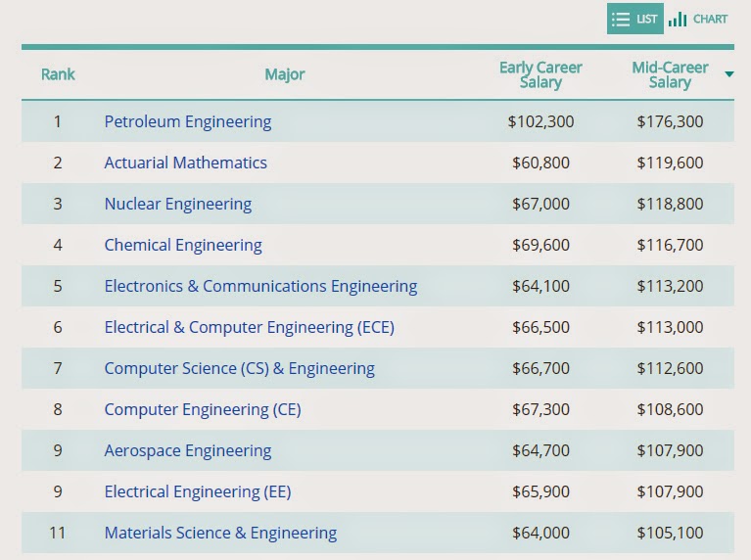The image size is (751, 560).
Task: Sort by the Major column header
Action: tap(285, 74)
